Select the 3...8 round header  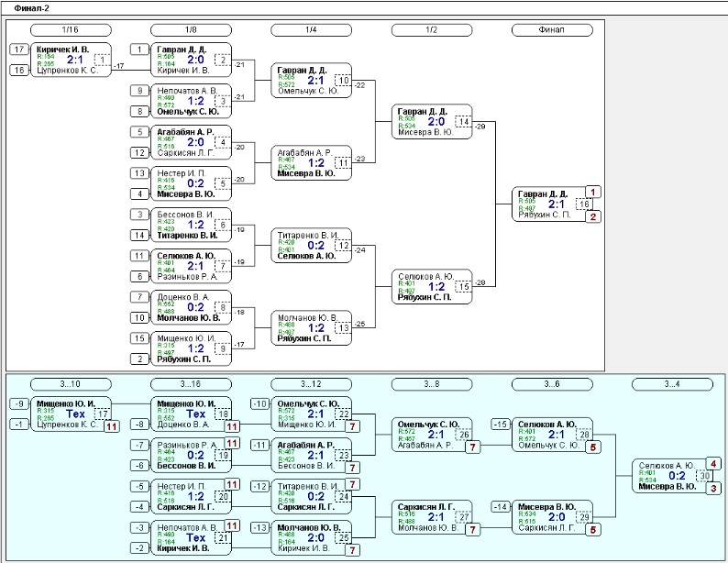[x=432, y=384]
